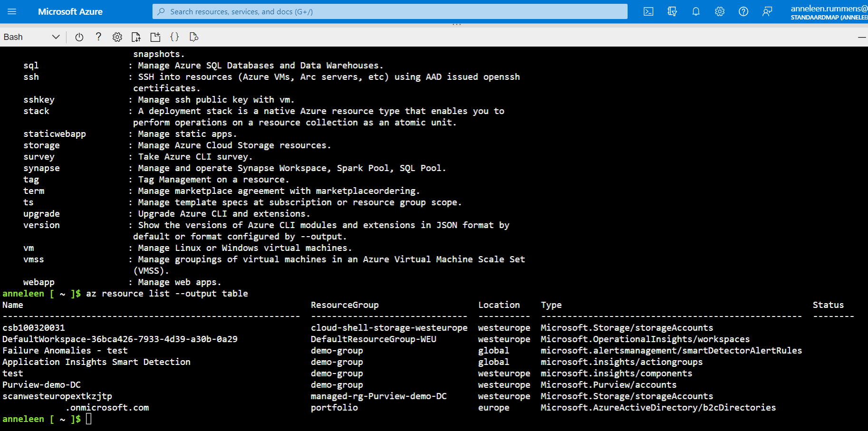Viewport: 868px width, 431px height.
Task: Open the Azure portal hamburger menu
Action: tap(12, 11)
